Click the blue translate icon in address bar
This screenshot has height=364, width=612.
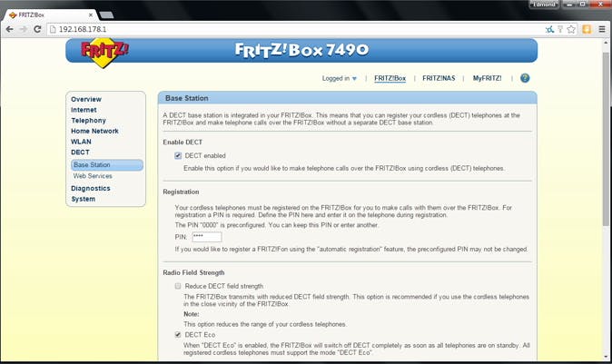click(550, 29)
